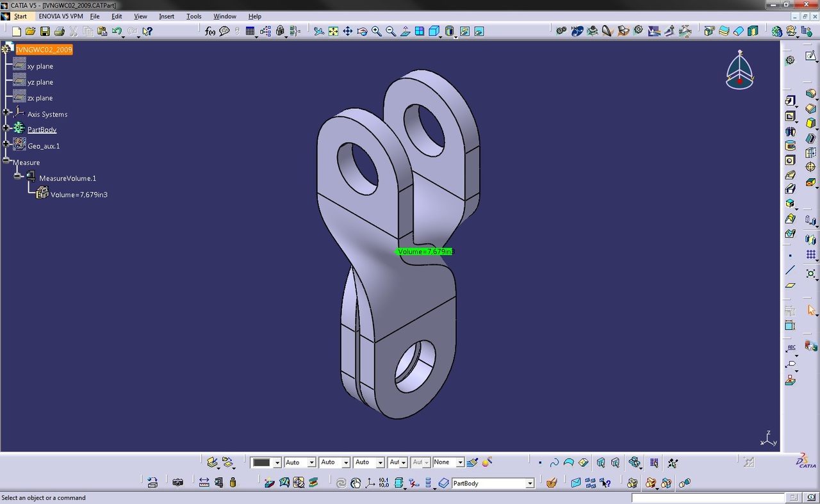Open the File menu
The width and height of the screenshot is (820, 504).
tap(95, 16)
